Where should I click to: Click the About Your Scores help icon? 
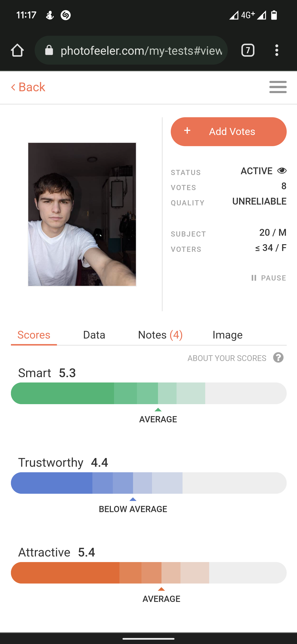pos(278,358)
